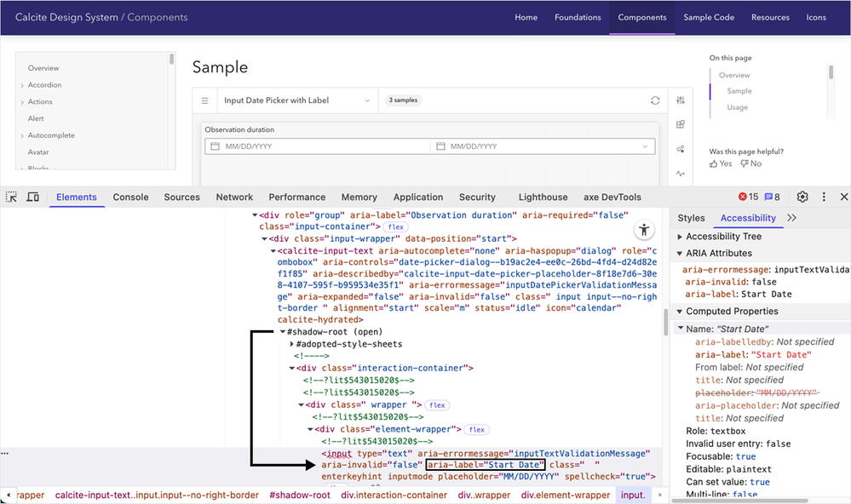Select #shadow-root in the breadcrumb
Screen dimensions: 851x504
pos(300,495)
